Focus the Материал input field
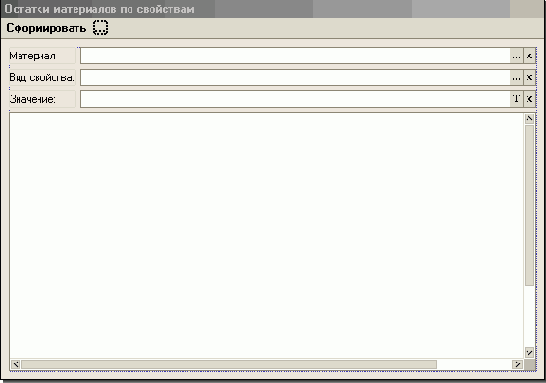The image size is (546, 383). 295,56
